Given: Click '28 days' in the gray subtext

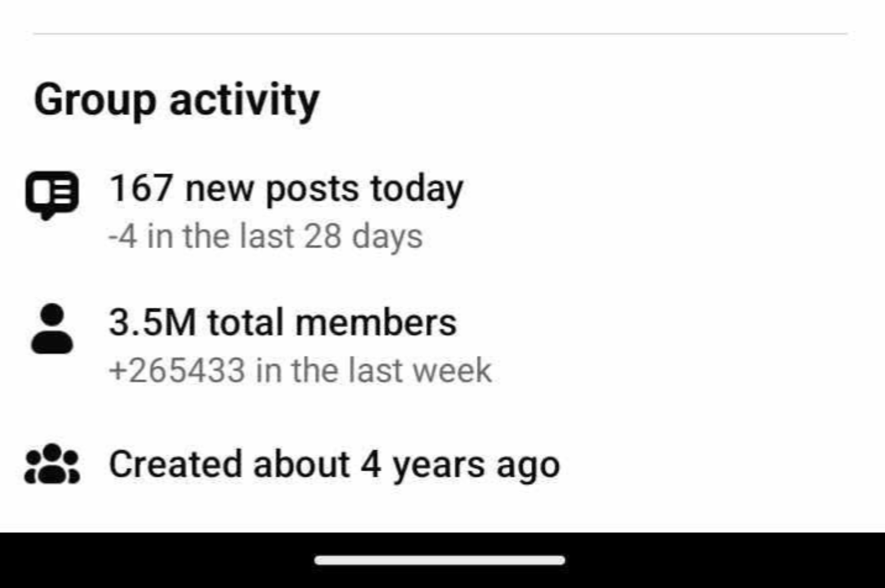Looking at the screenshot, I should (363, 237).
